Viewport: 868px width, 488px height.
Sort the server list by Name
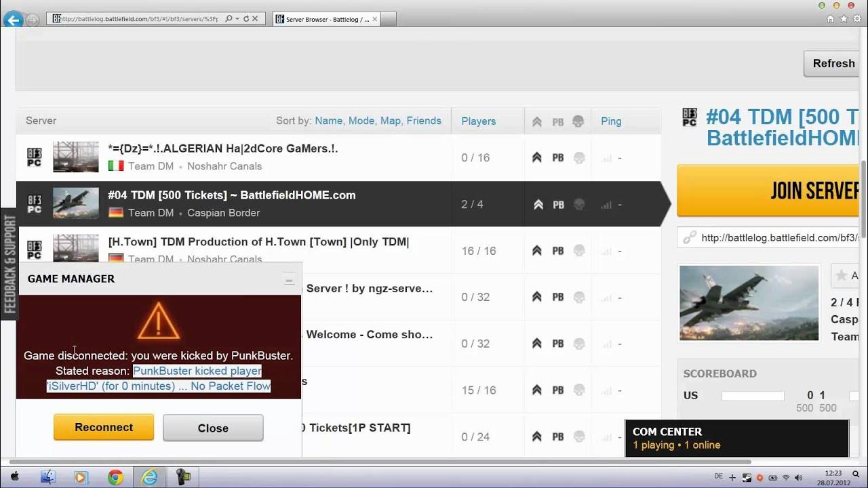(329, 121)
